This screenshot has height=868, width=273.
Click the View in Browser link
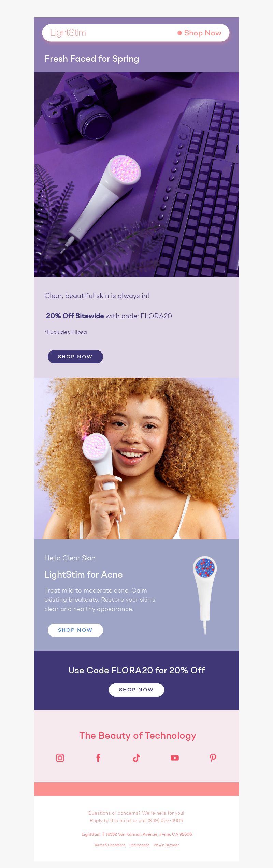(x=166, y=845)
